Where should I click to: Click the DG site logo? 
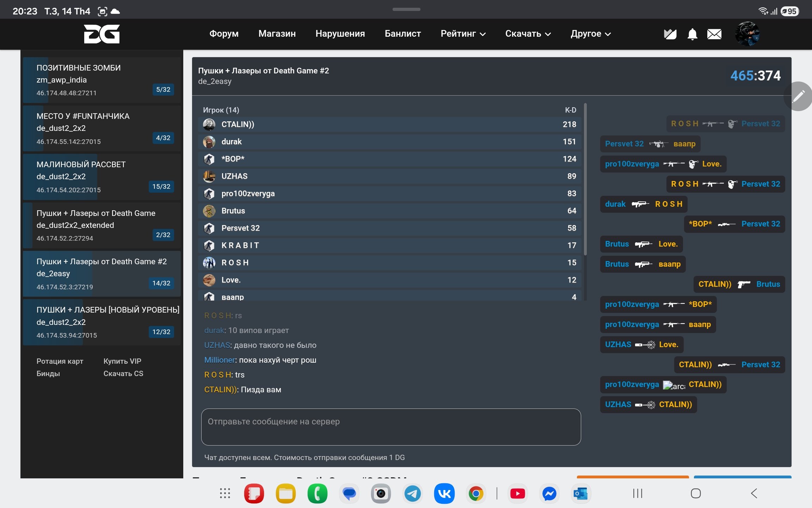click(x=101, y=34)
